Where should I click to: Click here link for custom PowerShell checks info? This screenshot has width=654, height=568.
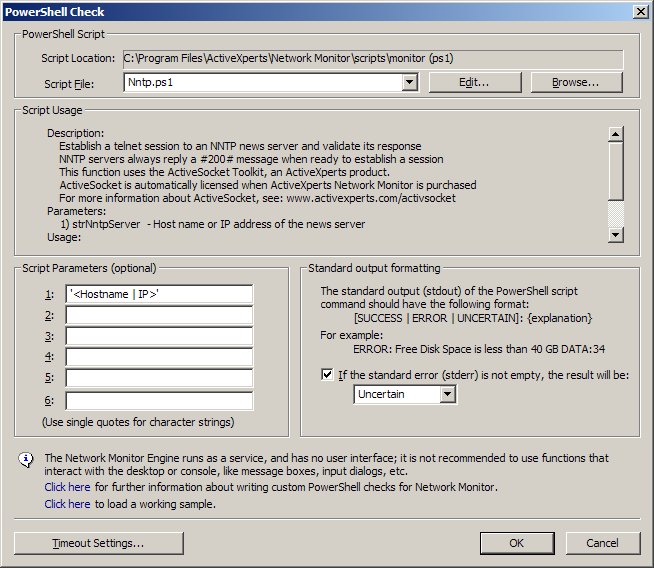pos(67,487)
